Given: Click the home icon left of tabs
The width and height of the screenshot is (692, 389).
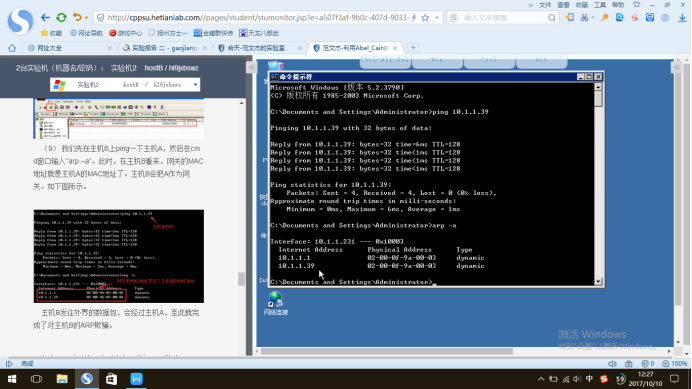Looking at the screenshot, I should pyautogui.click(x=12, y=48).
